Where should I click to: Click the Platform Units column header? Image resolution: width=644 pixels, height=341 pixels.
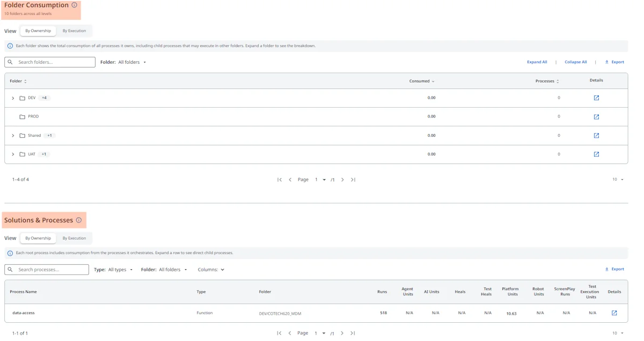click(x=510, y=292)
